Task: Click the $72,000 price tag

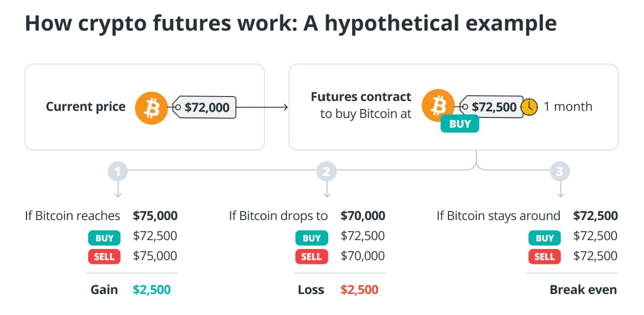Action: click(206, 107)
